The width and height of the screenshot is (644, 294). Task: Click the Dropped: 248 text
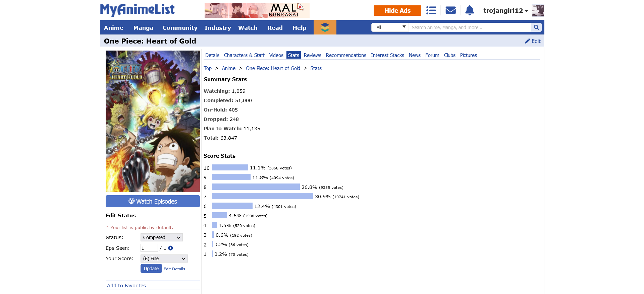[221, 119]
